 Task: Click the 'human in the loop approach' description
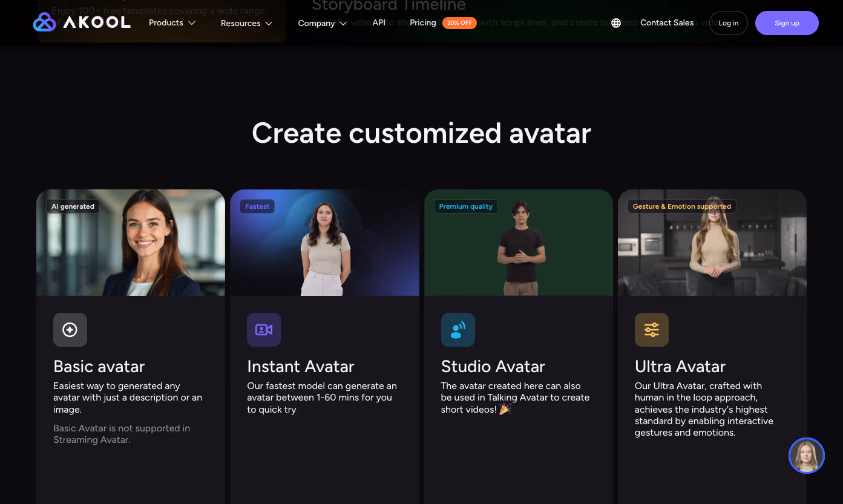[x=704, y=409]
